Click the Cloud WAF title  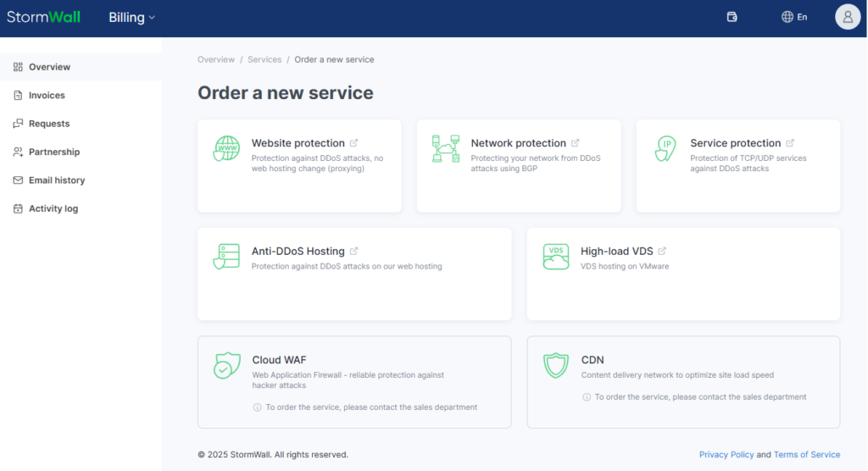click(x=279, y=360)
